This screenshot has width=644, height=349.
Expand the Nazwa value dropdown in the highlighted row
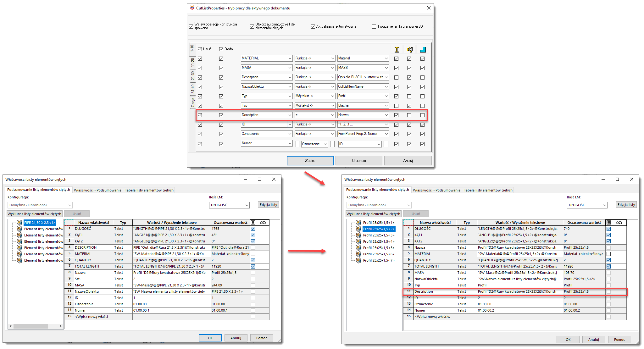[x=386, y=115]
